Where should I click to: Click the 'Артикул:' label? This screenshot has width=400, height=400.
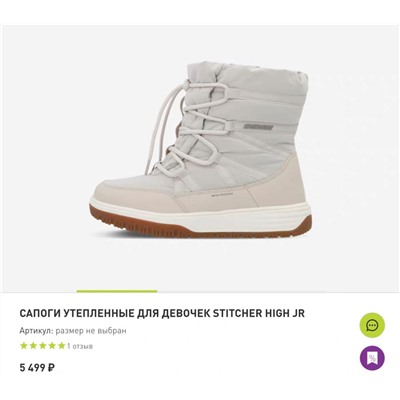coord(36,331)
